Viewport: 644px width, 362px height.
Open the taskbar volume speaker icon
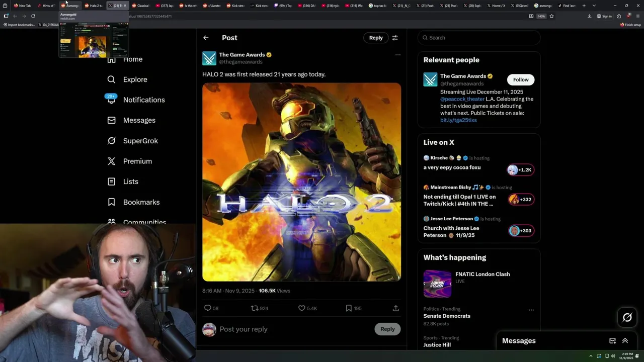pyautogui.click(x=613, y=356)
